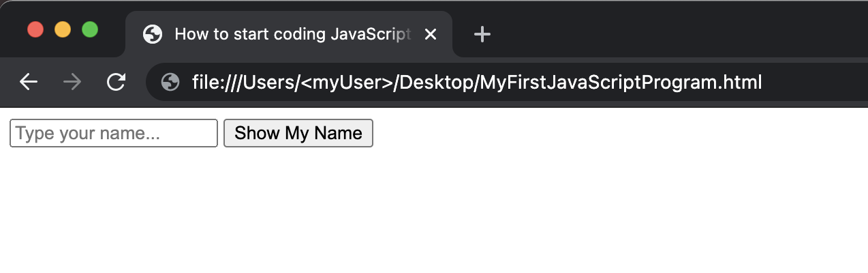Focus the "Type your name..." text field

113,133
